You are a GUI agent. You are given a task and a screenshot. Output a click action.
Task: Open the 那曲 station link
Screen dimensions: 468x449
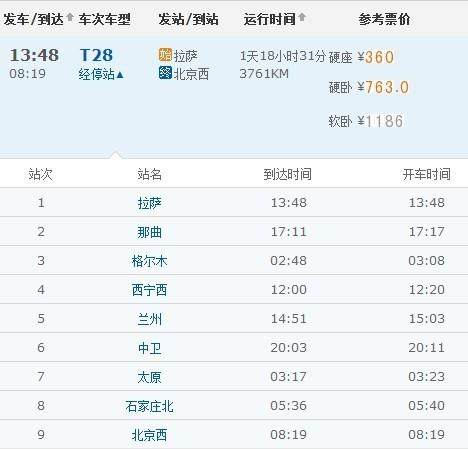click(x=149, y=232)
